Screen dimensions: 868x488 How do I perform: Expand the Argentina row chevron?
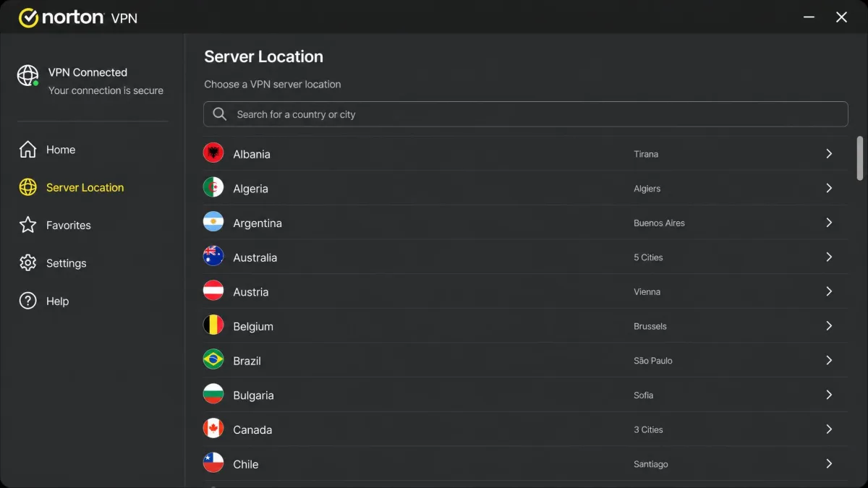pyautogui.click(x=829, y=223)
